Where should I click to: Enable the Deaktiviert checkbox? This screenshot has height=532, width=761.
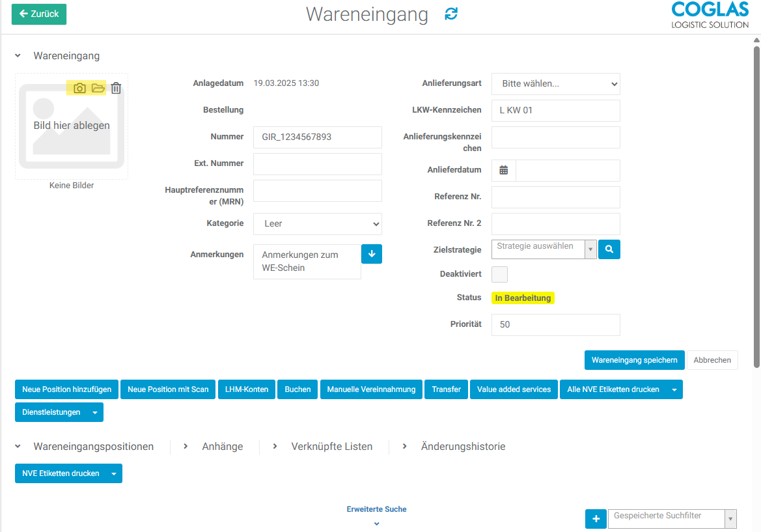click(x=499, y=274)
